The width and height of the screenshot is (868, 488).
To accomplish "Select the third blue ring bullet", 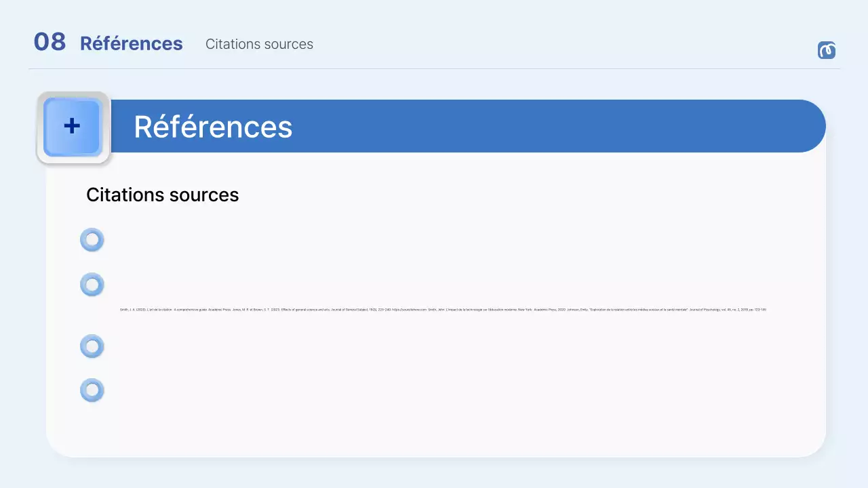I will tap(92, 346).
